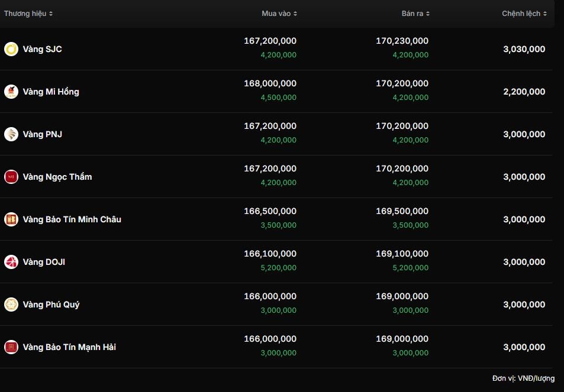Open the Vàng Bảo Tín Minh Châu link
This screenshot has height=392, width=564.
(72, 219)
